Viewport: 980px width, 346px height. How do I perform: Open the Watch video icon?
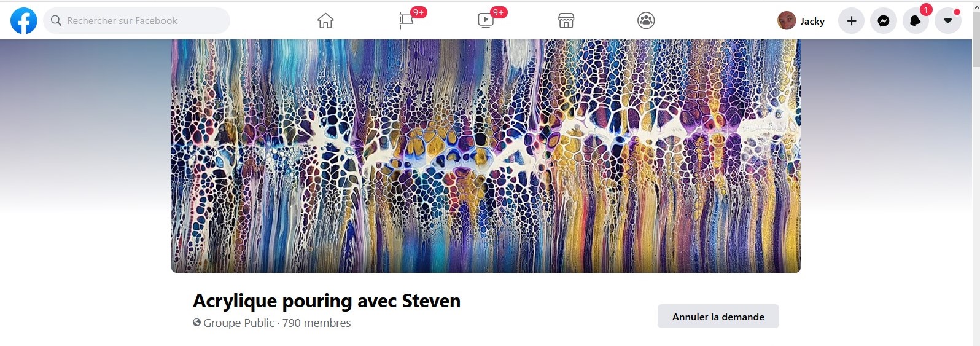pos(486,21)
